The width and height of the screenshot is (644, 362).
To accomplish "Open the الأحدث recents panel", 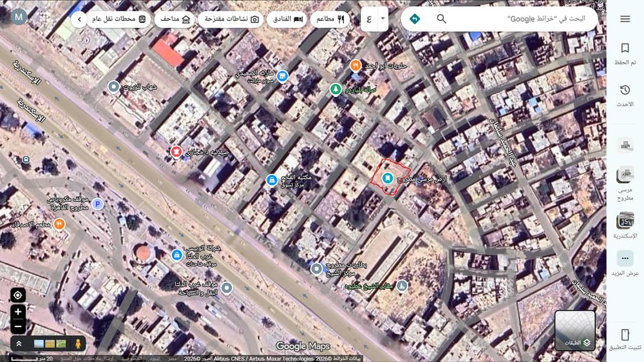I will point(625,96).
